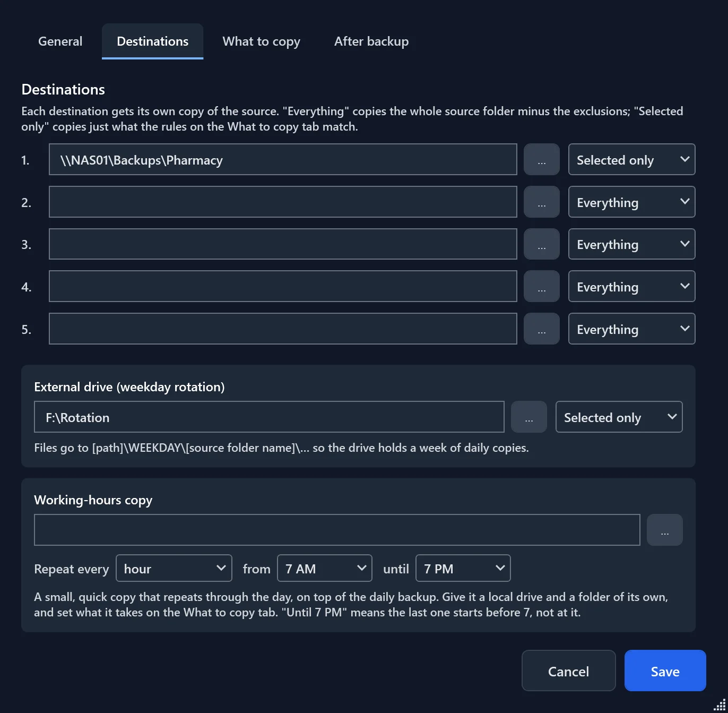Screen dimensions: 728x713
Task: Save the destination settings
Action: (665, 671)
